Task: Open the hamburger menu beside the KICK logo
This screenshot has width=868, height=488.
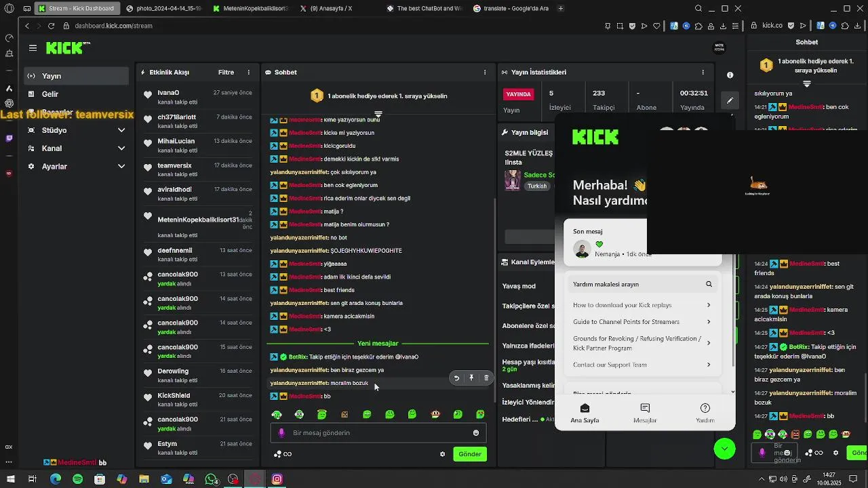Action: (33, 48)
